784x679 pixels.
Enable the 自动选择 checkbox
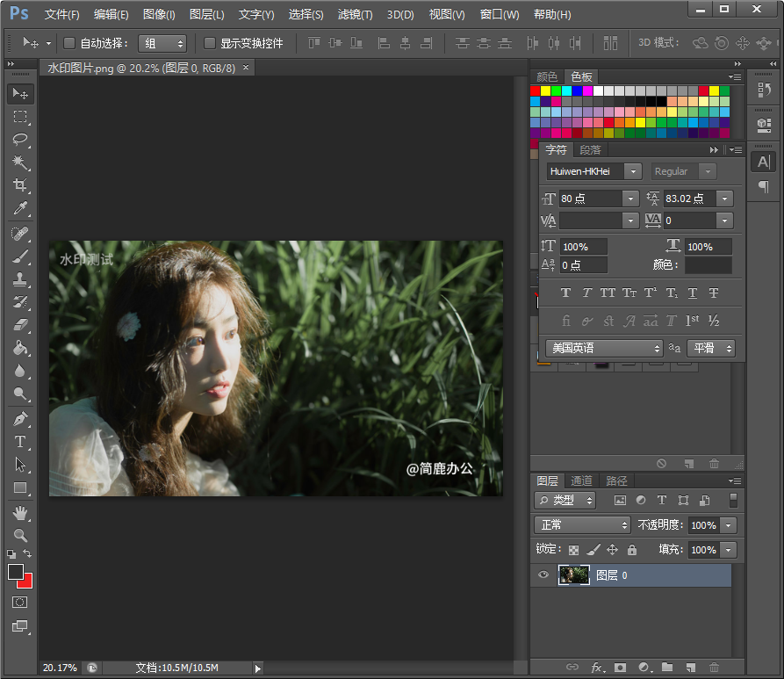point(69,43)
